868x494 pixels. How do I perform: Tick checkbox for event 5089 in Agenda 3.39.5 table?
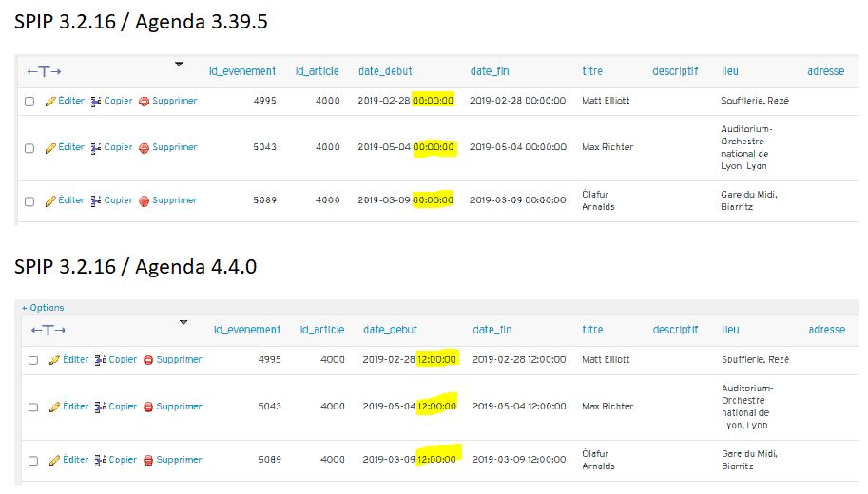click(x=29, y=201)
